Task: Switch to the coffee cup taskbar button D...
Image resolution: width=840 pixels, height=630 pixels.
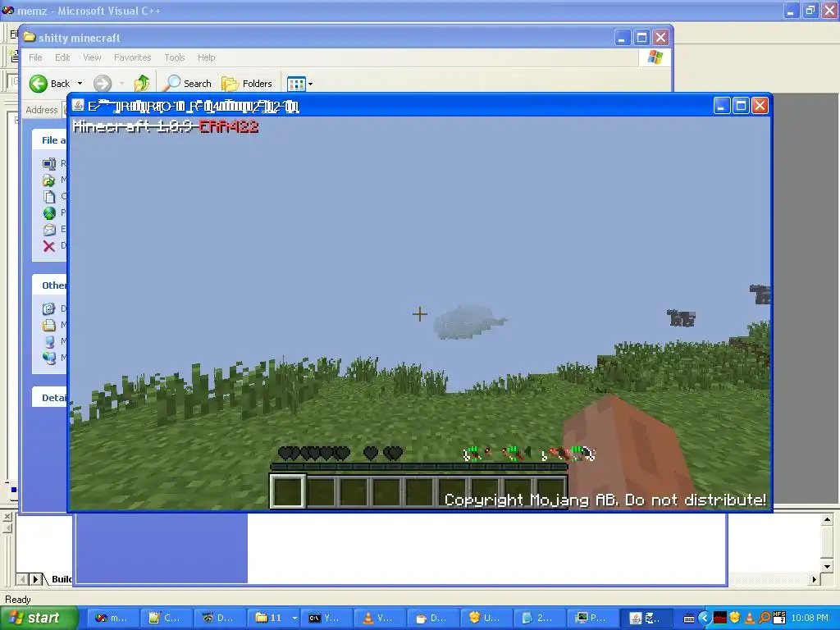Action: pyautogui.click(x=432, y=618)
